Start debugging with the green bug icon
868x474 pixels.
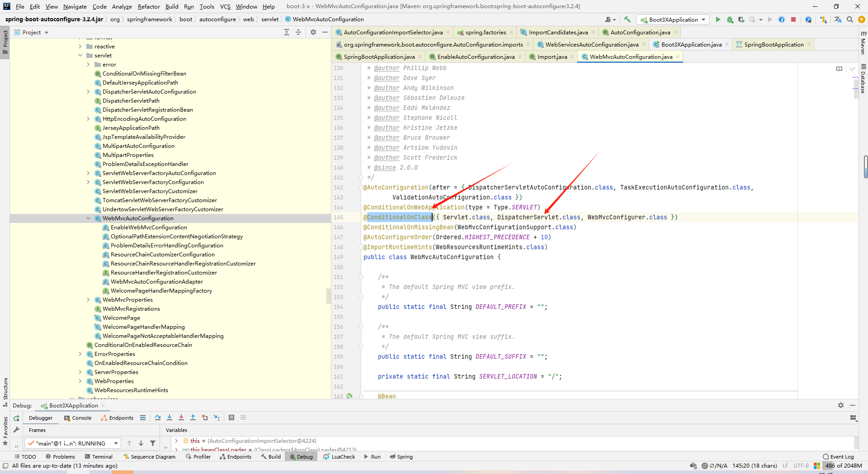pos(730,19)
